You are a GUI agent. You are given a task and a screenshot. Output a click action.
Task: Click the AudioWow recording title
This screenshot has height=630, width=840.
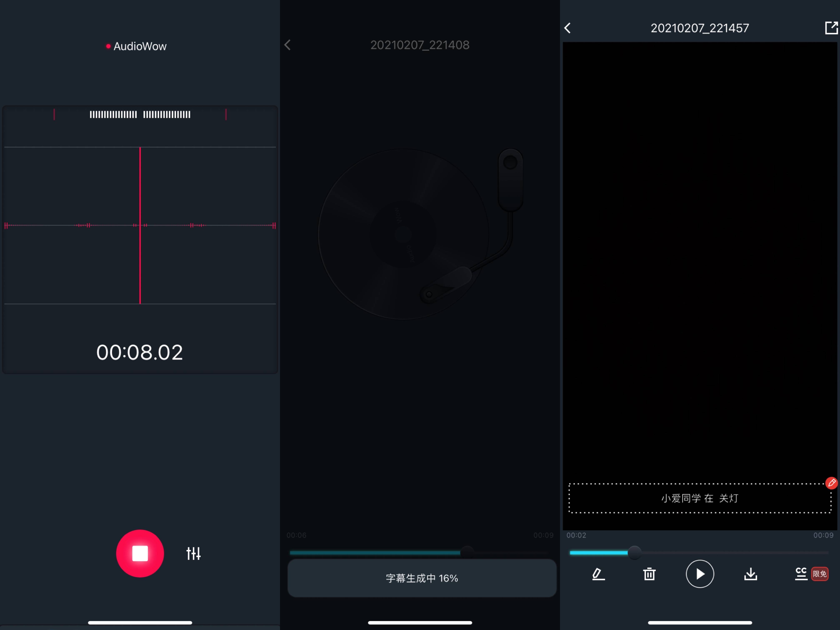(139, 46)
